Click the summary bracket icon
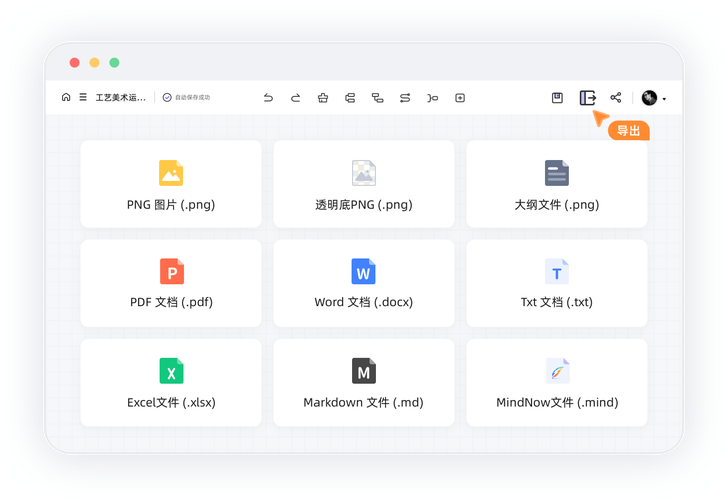 pyautogui.click(x=432, y=98)
